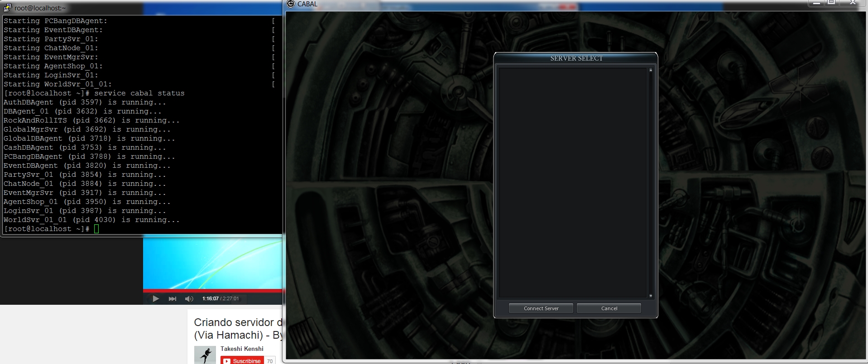Click the 'AgentShop_01 (pid 3950)' line
This screenshot has height=364, width=868.
tap(87, 202)
